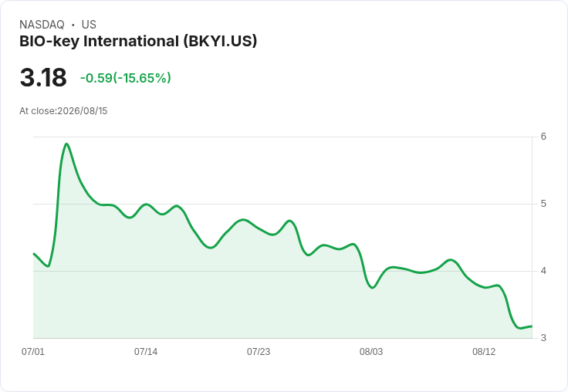The height and width of the screenshot is (392, 568).
Task: Click the line's dip below 4 near 08/03
Action: (373, 288)
